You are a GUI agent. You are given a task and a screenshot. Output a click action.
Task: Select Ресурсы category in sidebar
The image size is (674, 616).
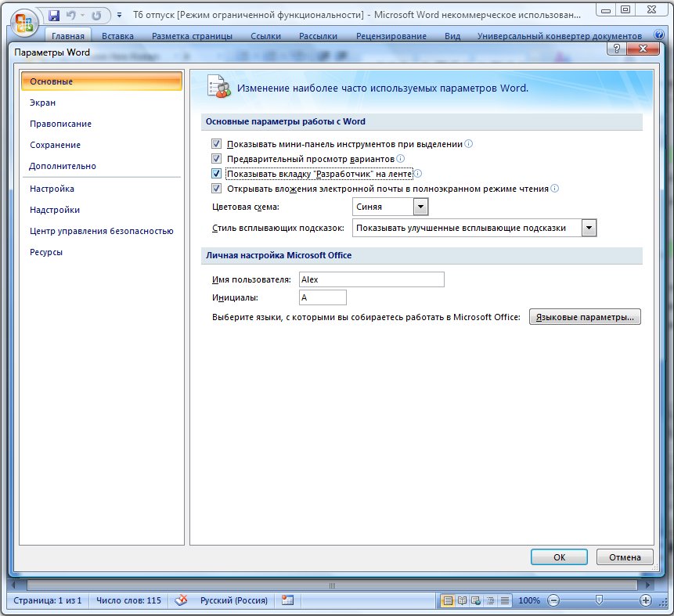point(102,251)
